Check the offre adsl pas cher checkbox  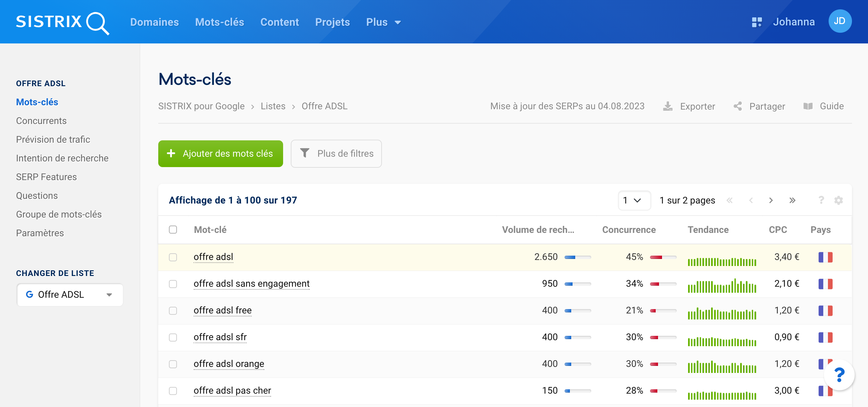[173, 391]
